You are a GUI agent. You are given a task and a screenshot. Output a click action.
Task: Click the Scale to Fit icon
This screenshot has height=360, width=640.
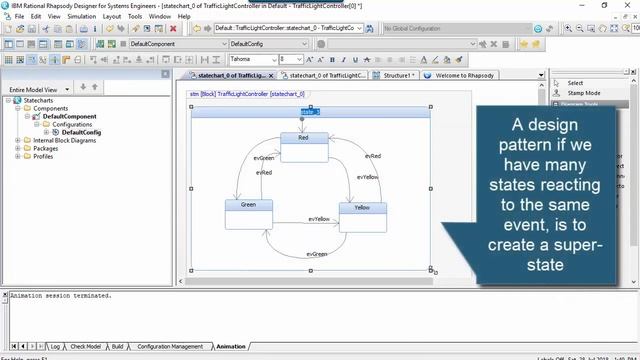[x=614, y=29]
